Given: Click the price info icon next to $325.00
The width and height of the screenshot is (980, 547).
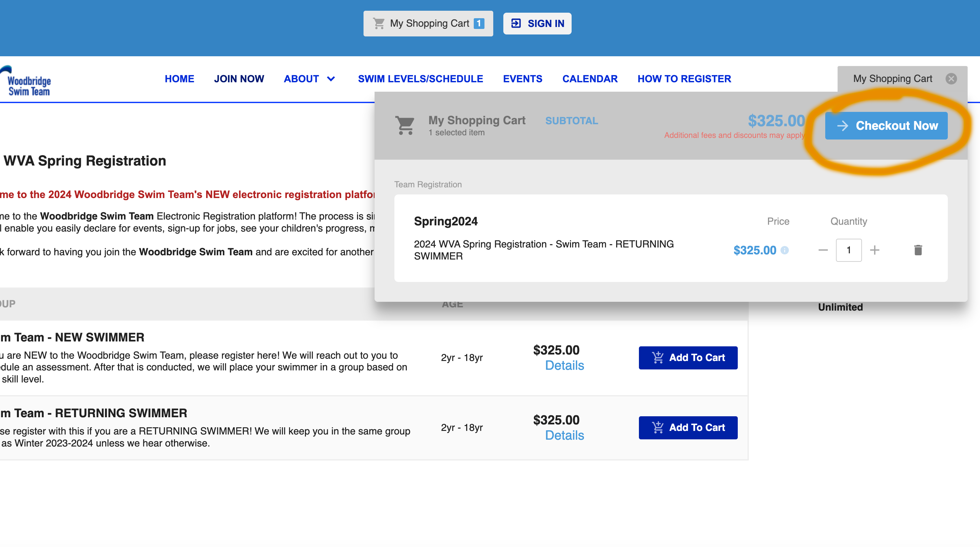Looking at the screenshot, I should [x=785, y=250].
